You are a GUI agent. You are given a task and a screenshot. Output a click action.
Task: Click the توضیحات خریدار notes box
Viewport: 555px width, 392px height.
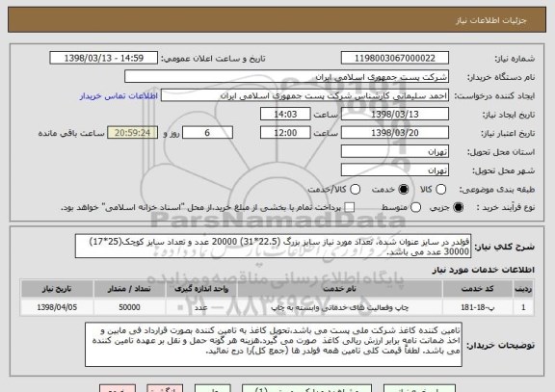(274, 344)
